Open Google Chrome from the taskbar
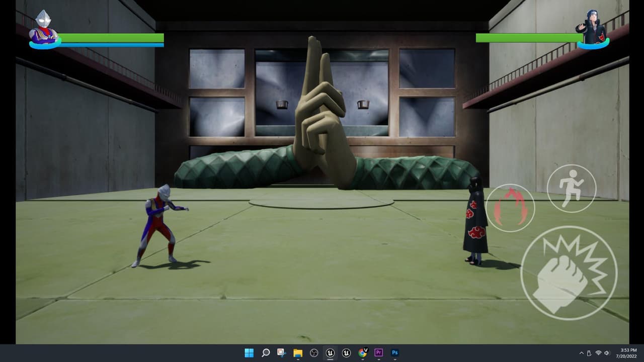This screenshot has height=362, width=644. click(363, 353)
